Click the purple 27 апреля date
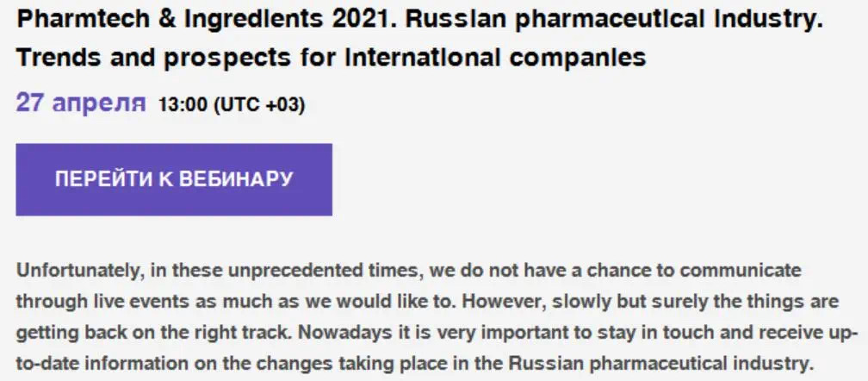This screenshot has width=868, height=381. click(81, 103)
